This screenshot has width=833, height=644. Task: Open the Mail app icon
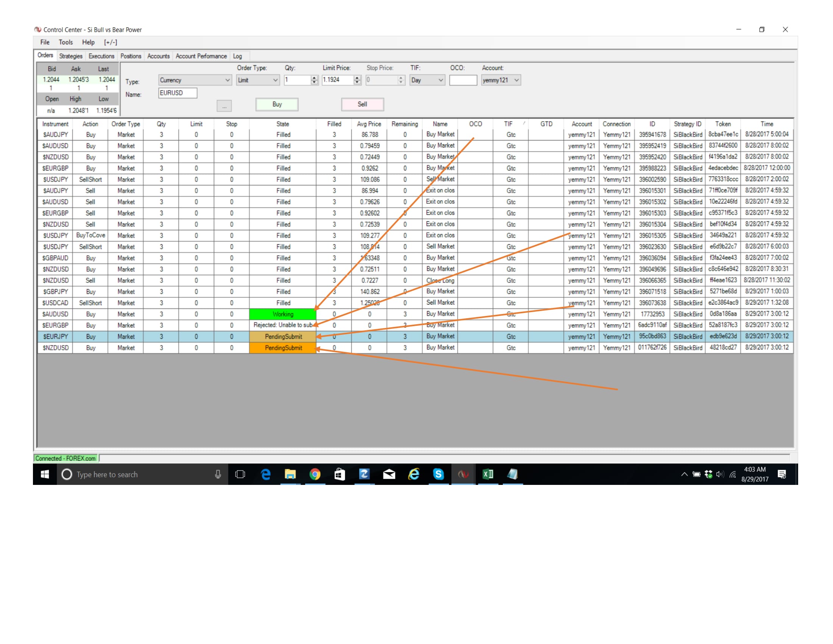(x=389, y=474)
